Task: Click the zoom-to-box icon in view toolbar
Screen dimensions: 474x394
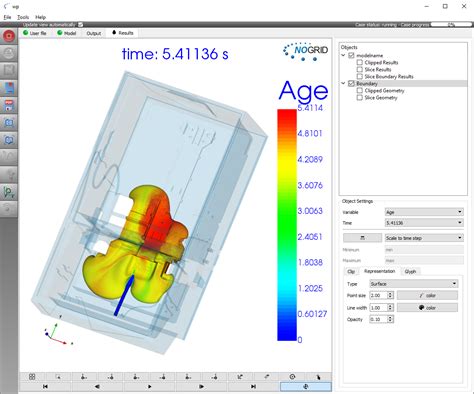Action: click(58, 377)
